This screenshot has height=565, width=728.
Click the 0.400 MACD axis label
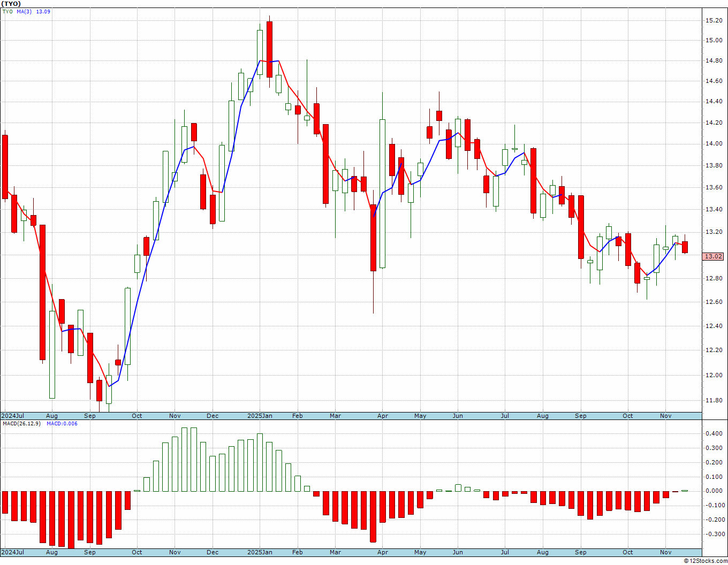tap(715, 433)
